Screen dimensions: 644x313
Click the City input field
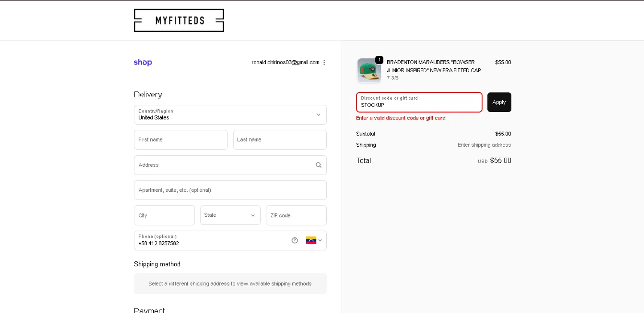(x=164, y=215)
